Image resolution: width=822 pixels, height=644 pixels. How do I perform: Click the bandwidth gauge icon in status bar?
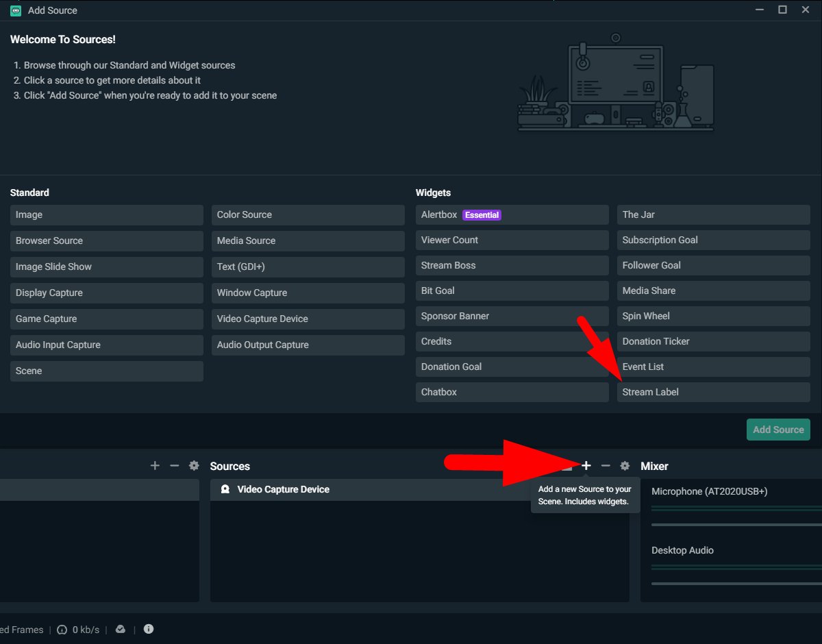(x=62, y=630)
